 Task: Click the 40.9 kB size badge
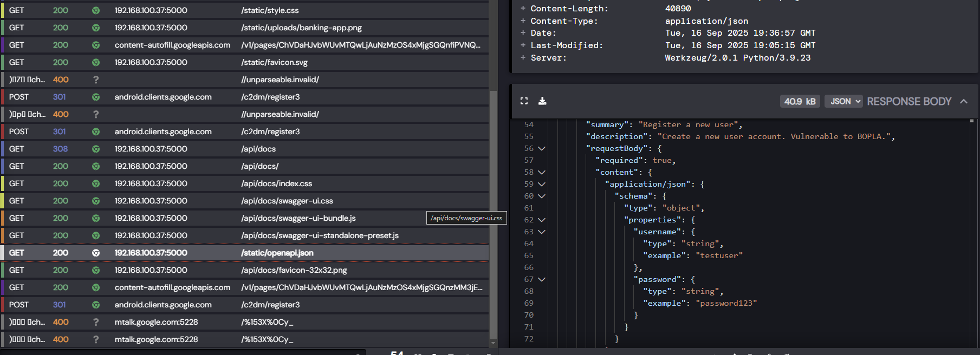click(800, 101)
